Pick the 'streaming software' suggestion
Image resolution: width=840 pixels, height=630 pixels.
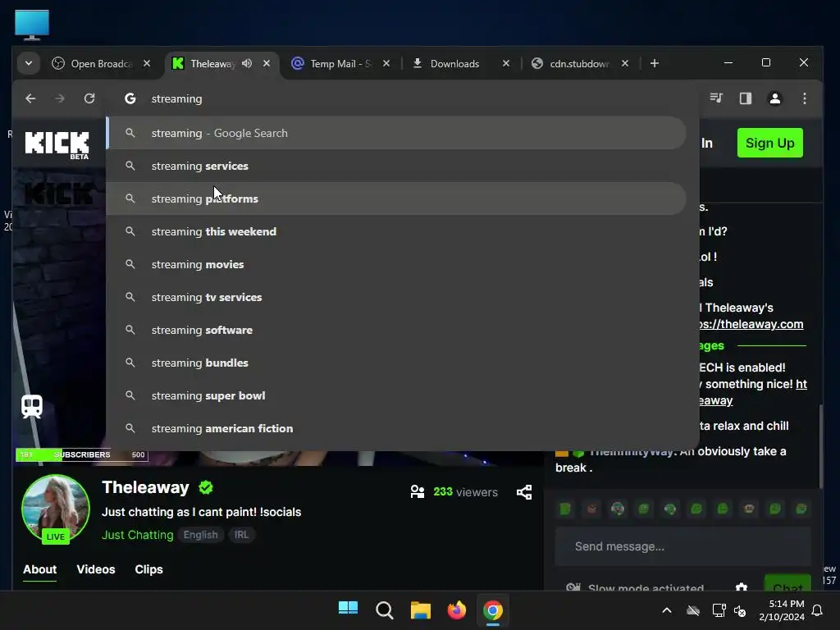(396, 330)
